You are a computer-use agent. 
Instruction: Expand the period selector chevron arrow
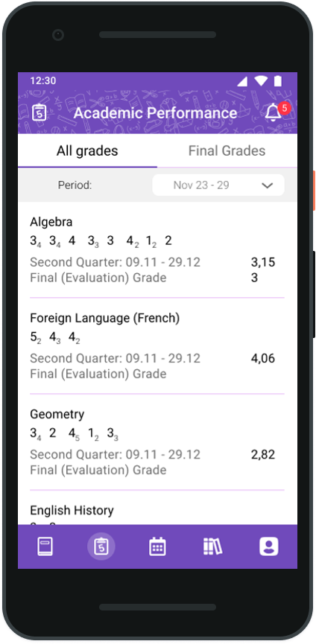point(268,185)
